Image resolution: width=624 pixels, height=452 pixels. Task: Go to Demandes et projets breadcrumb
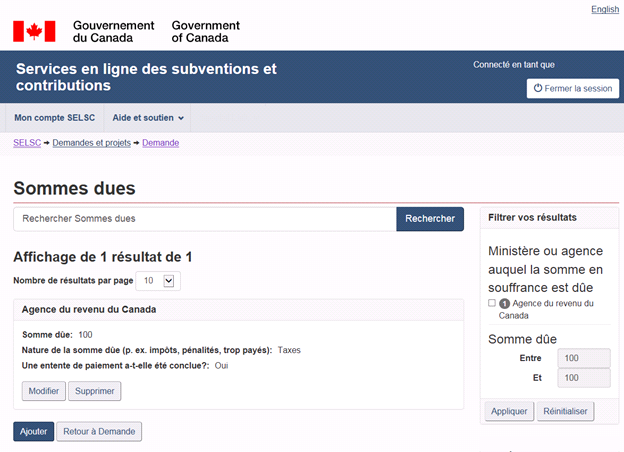click(x=91, y=144)
